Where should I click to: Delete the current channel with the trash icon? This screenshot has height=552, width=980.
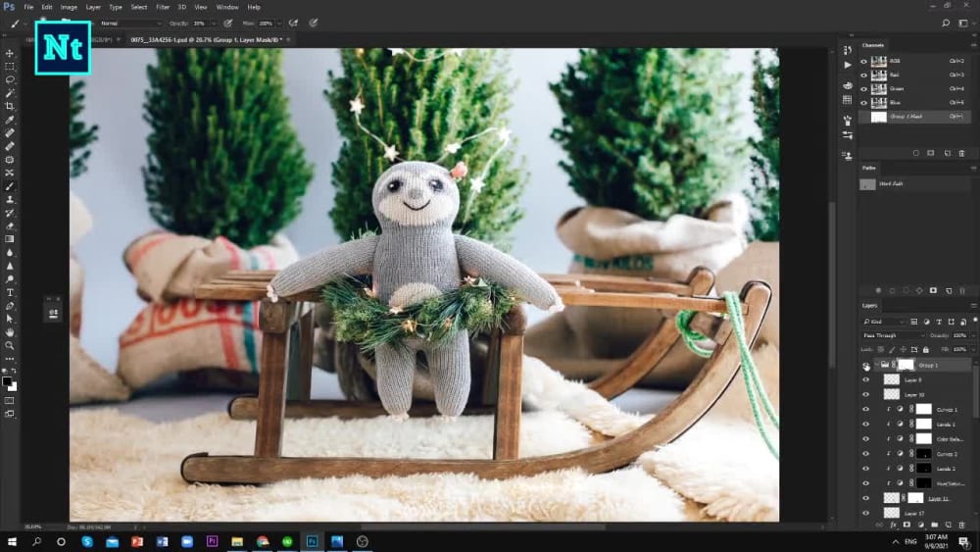click(x=962, y=153)
